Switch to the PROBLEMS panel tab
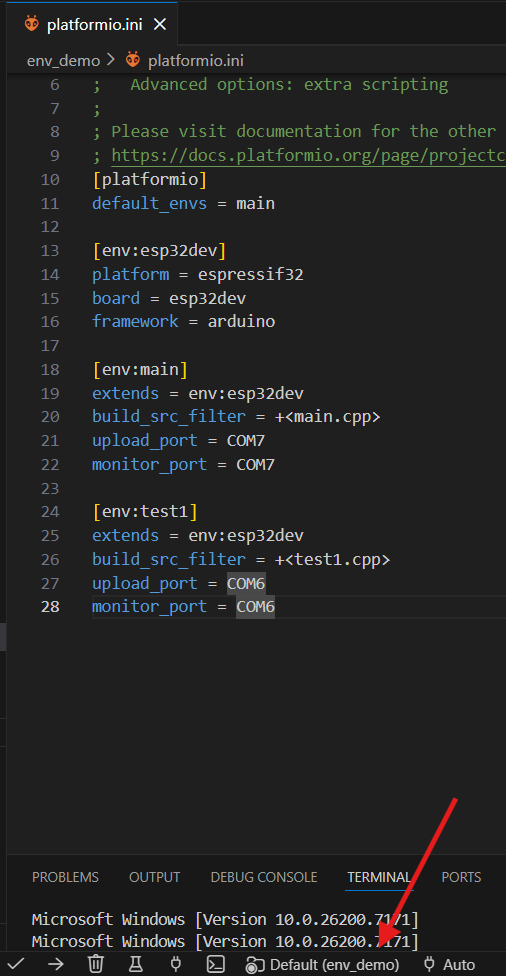Image resolution: width=506 pixels, height=976 pixels. click(65, 877)
